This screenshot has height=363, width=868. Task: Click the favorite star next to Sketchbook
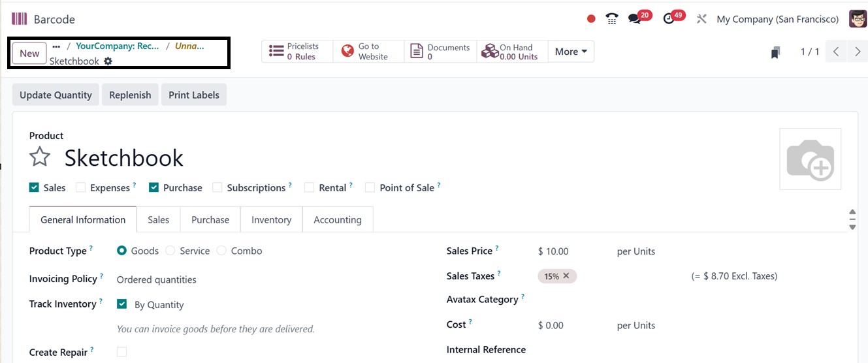[x=40, y=157]
